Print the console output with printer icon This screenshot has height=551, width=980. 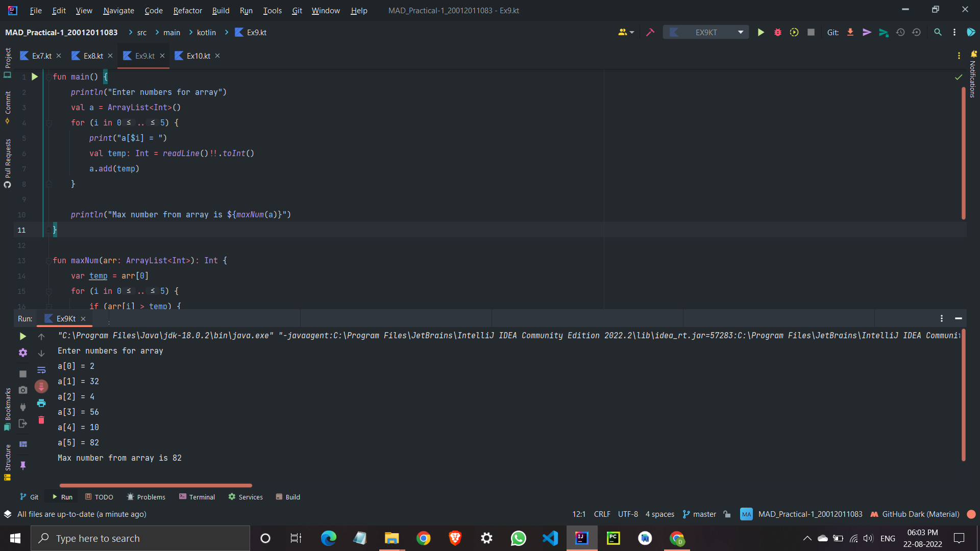(41, 403)
